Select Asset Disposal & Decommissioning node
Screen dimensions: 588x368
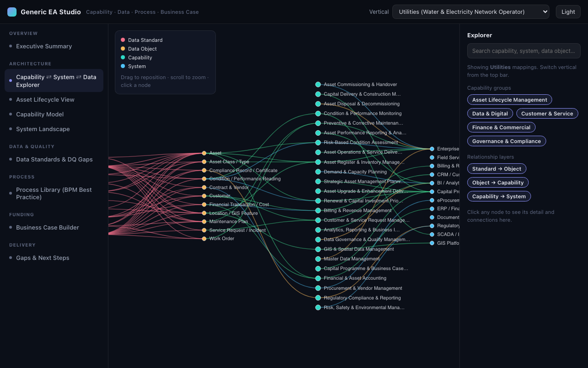(318, 104)
